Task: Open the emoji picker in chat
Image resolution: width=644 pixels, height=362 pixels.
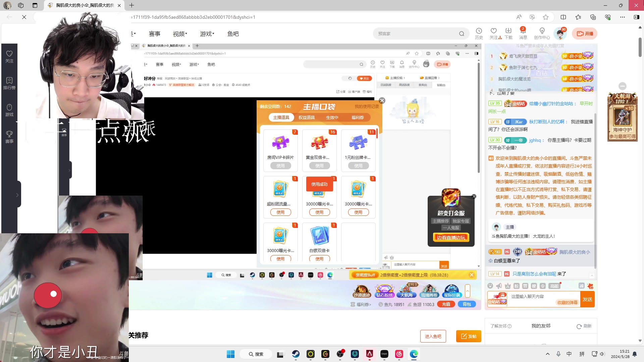Action: coord(490,286)
